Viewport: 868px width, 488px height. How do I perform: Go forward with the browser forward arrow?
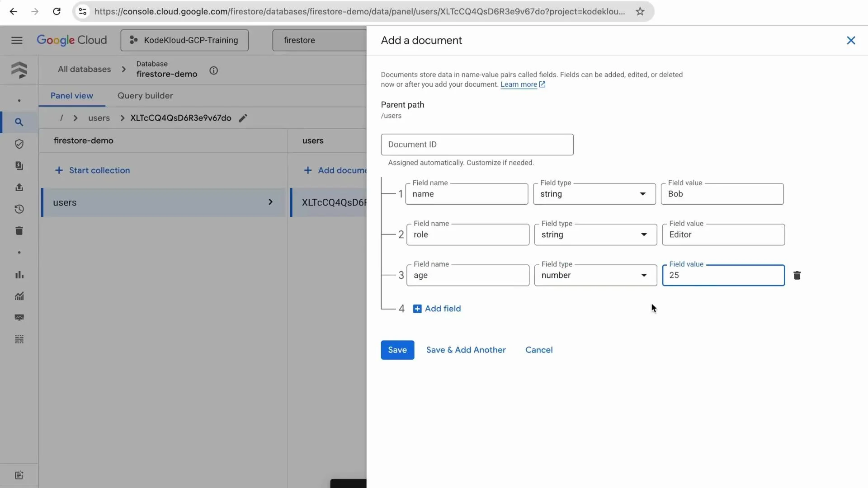pyautogui.click(x=35, y=11)
